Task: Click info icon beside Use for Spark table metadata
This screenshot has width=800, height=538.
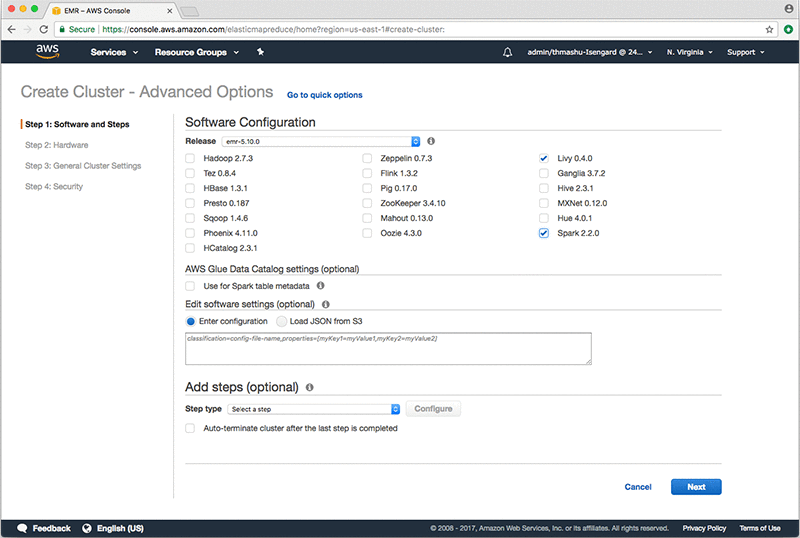Action: 320,285
